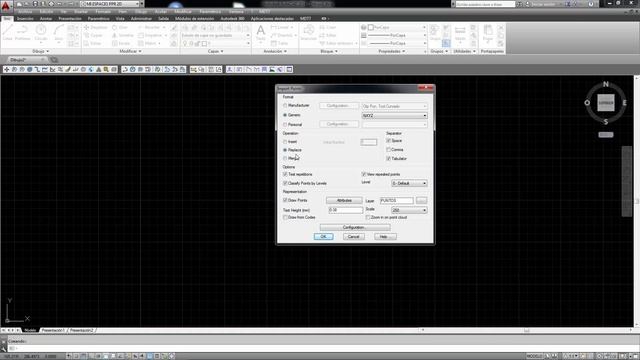Click the new drawing tab icon beside Dibujo1

(53, 60)
